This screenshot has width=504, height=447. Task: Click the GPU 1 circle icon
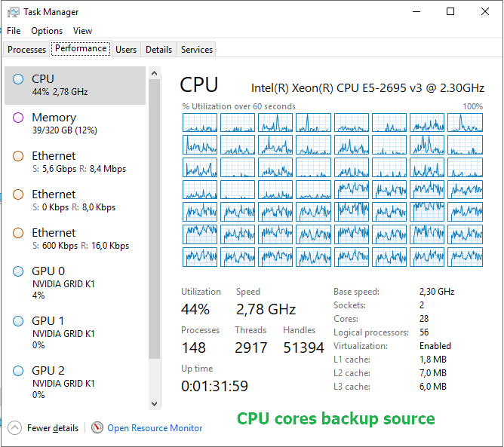click(18, 321)
